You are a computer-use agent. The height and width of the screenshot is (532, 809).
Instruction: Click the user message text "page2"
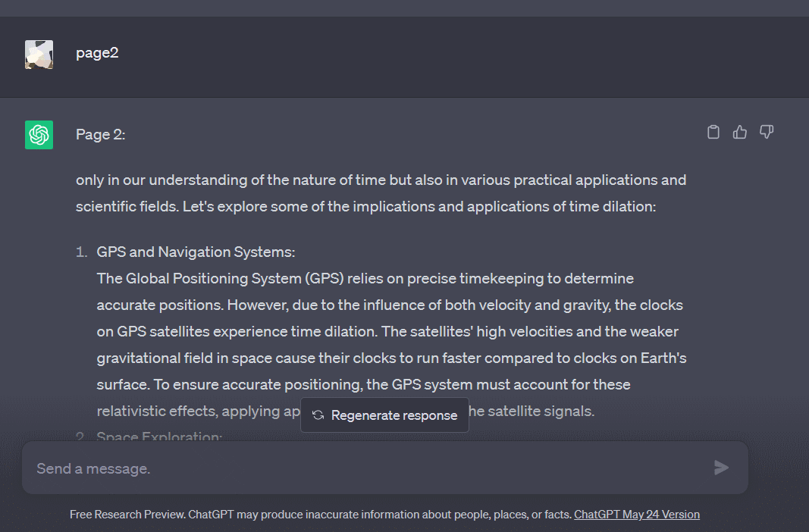tap(97, 53)
